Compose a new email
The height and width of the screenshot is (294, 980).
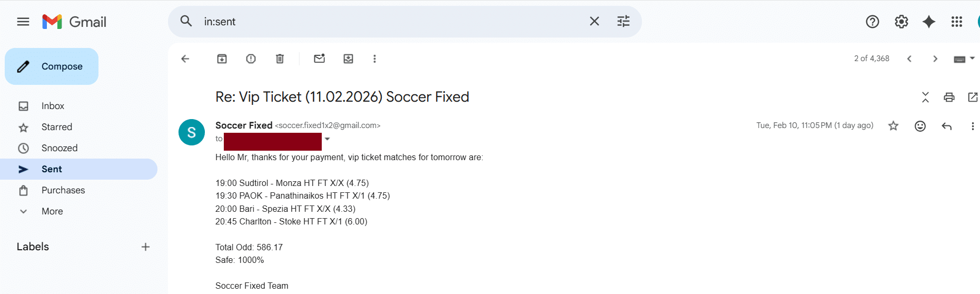coord(52,66)
